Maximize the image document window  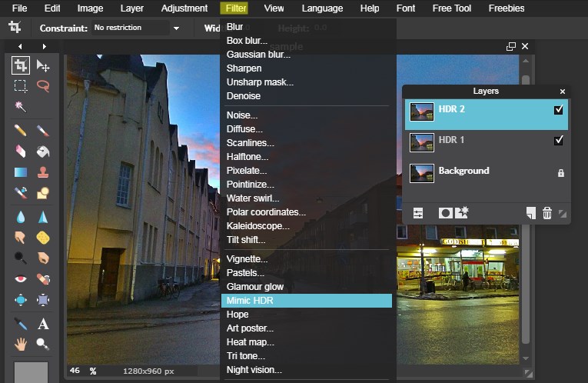(x=510, y=46)
